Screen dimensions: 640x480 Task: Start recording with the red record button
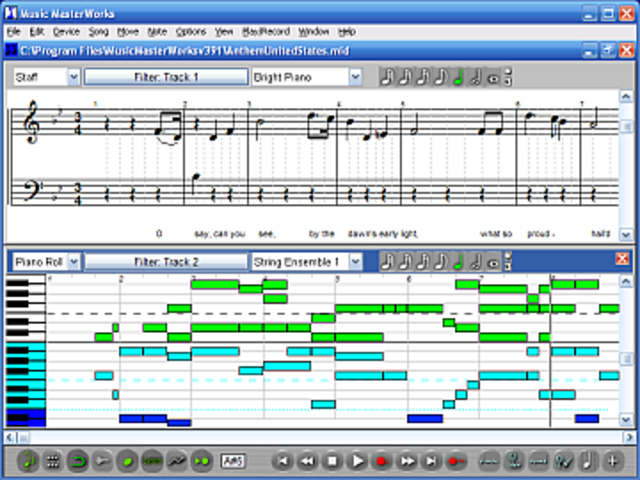382,461
